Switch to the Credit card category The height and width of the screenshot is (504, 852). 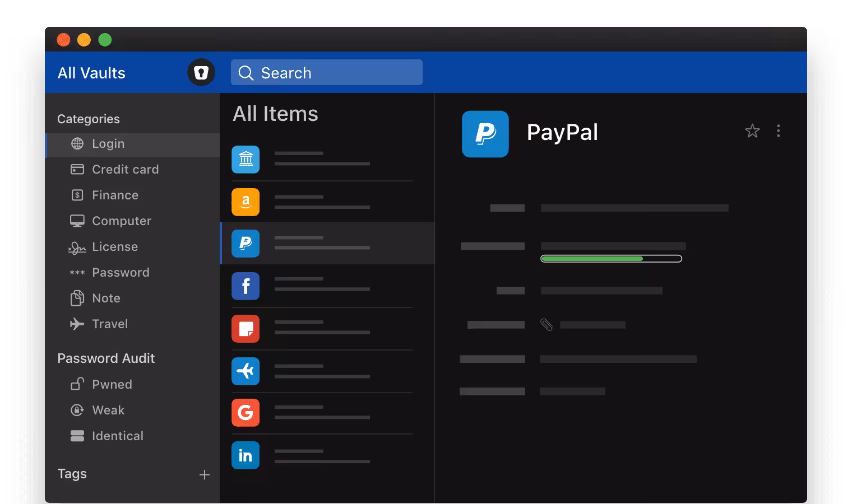pos(126,169)
